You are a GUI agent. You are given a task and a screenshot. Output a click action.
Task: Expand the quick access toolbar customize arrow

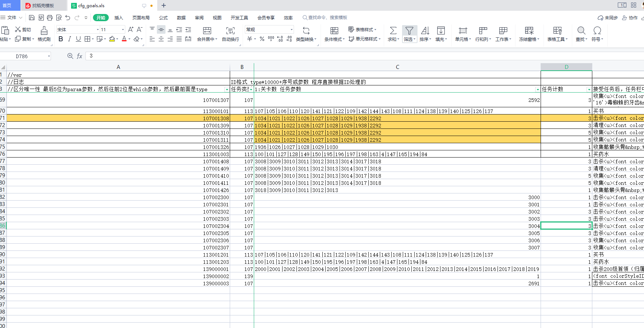pos(86,18)
